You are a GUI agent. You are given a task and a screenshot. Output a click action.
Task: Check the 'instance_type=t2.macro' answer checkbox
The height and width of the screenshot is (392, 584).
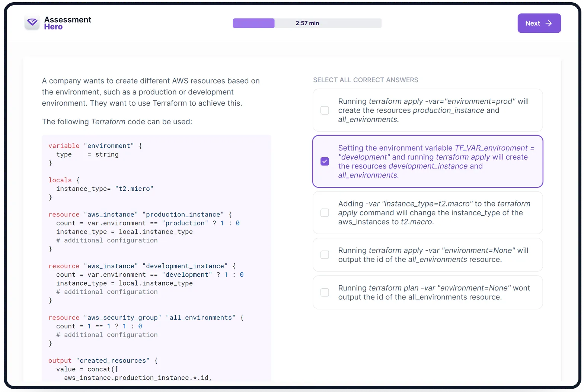(x=325, y=213)
